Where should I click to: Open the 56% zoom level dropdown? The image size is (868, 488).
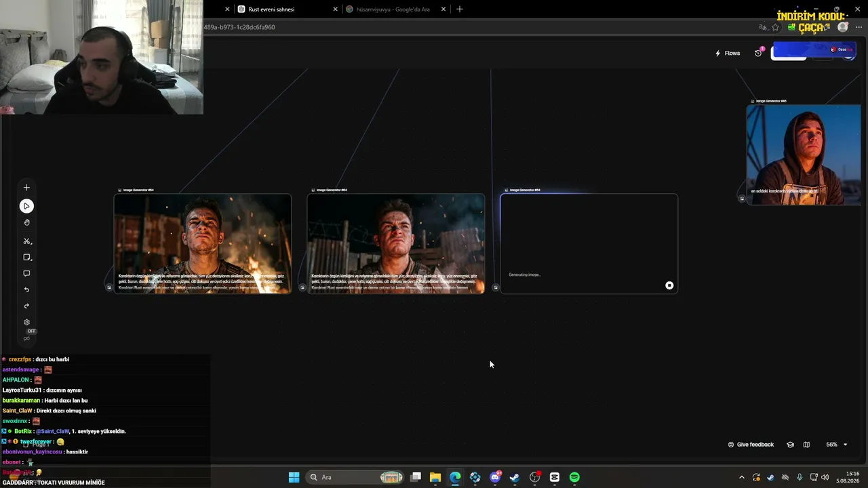click(837, 445)
